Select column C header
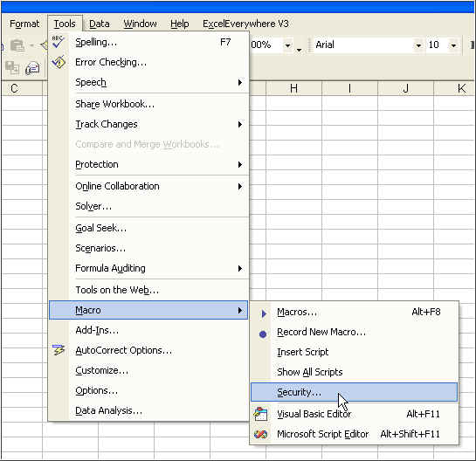Viewport: 476px width, 461px height. [x=22, y=88]
